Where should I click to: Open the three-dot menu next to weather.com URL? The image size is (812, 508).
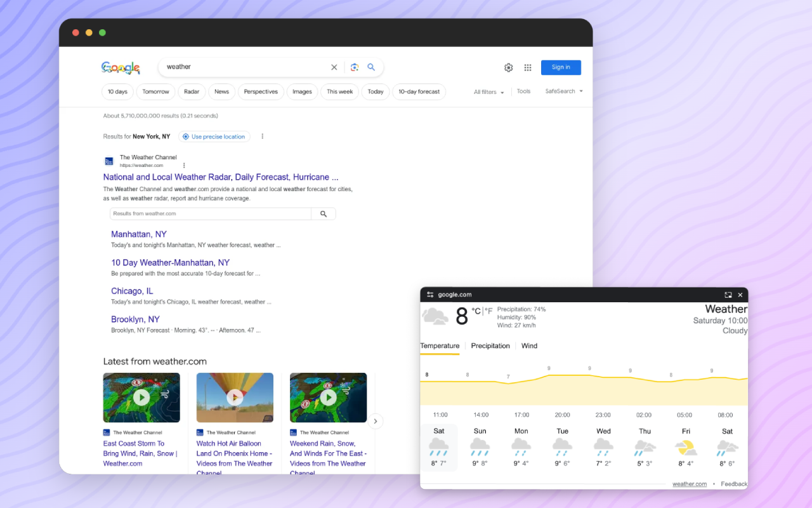(184, 165)
